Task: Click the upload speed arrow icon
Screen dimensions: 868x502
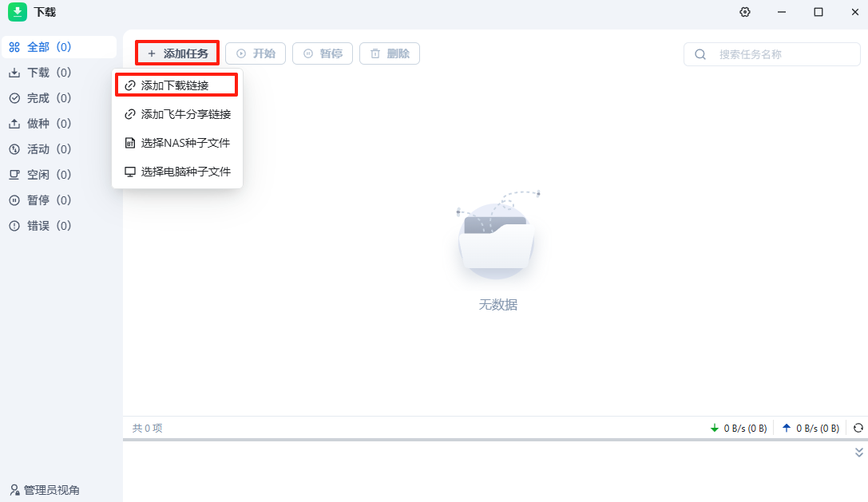Action: [786, 428]
